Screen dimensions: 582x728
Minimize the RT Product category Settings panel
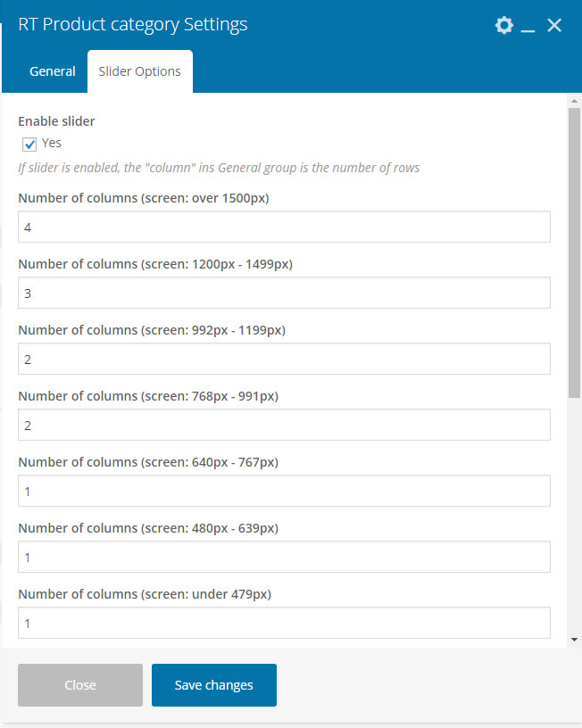click(x=528, y=26)
